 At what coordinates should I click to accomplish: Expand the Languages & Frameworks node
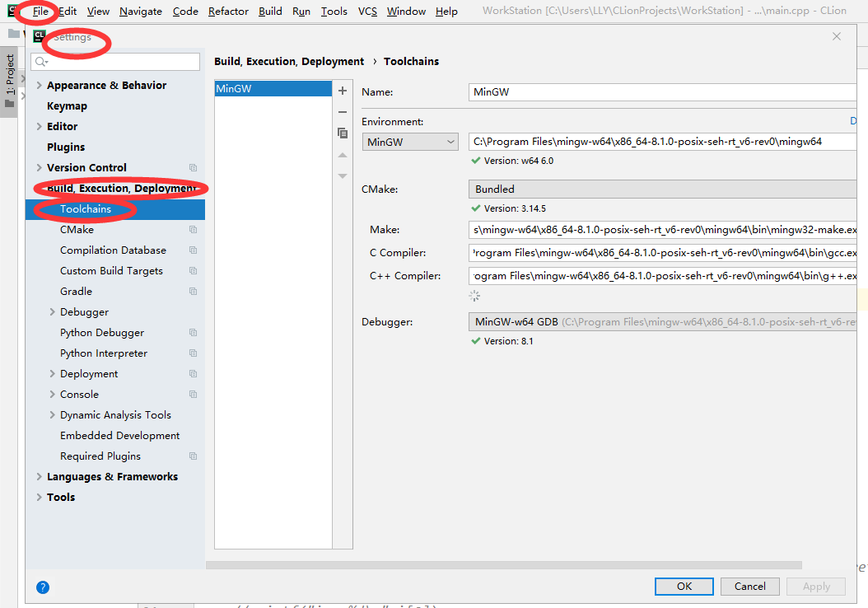tap(39, 476)
